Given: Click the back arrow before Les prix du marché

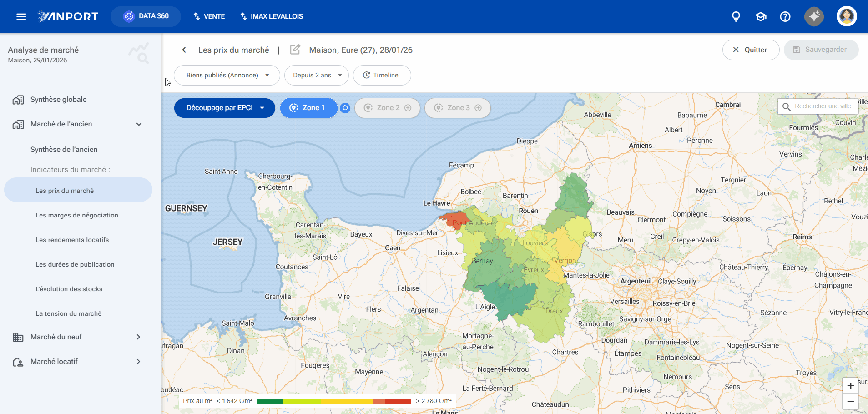Looking at the screenshot, I should 184,50.
